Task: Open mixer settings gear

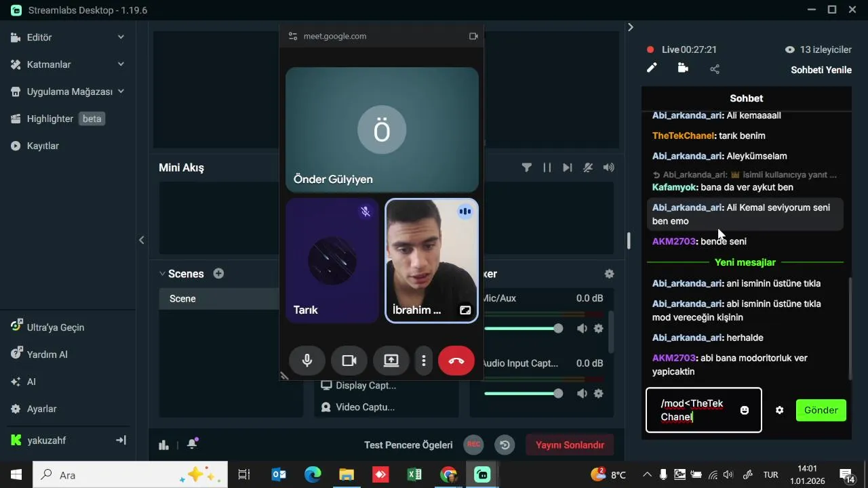Action: [609, 274]
